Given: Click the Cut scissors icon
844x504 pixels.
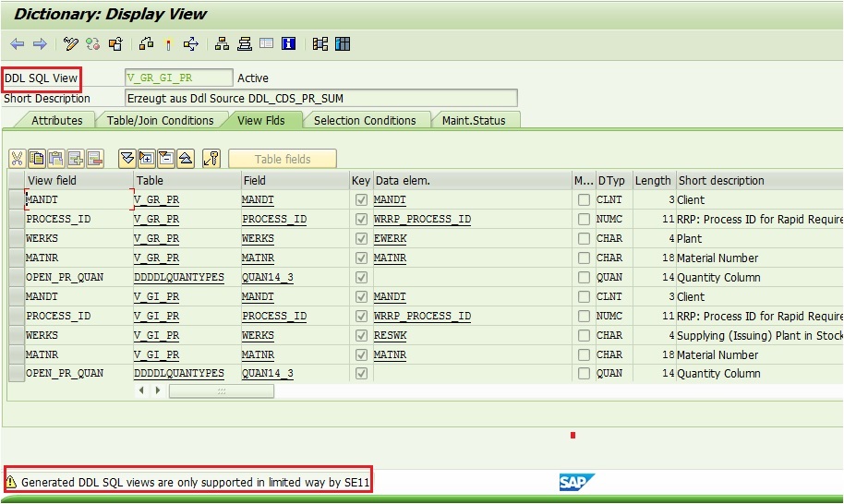Looking at the screenshot, I should point(18,159).
